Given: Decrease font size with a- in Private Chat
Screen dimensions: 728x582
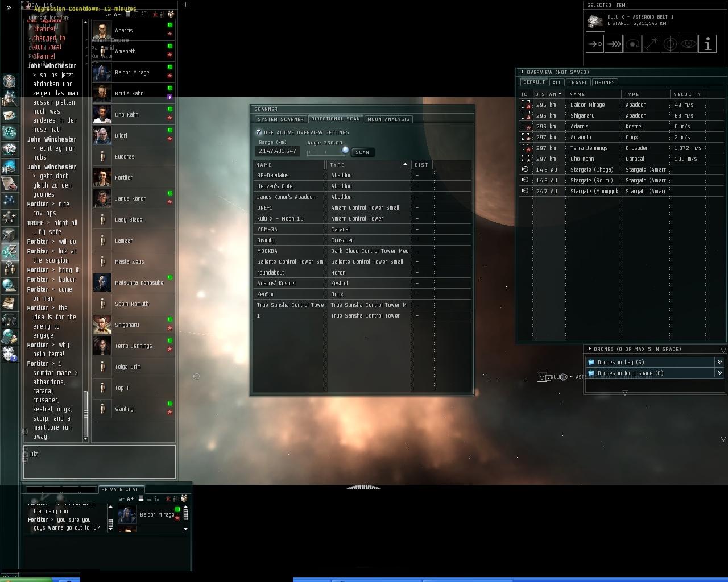Looking at the screenshot, I should 121,498.
